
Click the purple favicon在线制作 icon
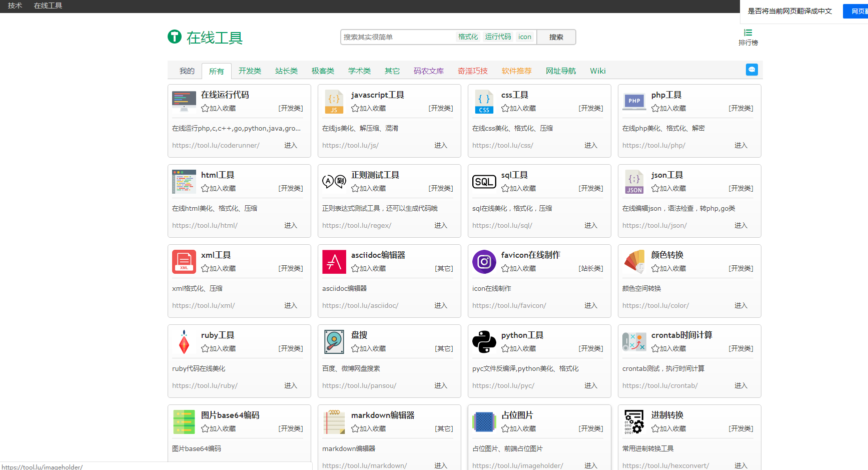(x=484, y=262)
